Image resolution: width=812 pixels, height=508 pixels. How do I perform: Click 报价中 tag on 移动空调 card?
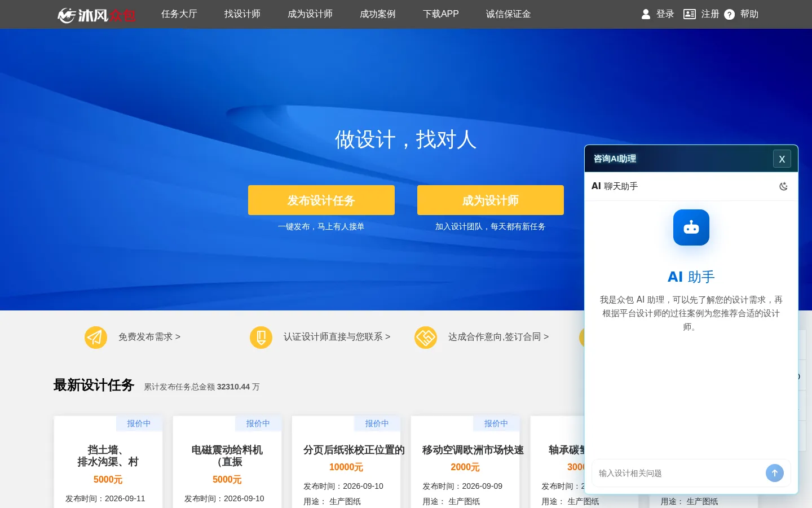click(x=496, y=423)
